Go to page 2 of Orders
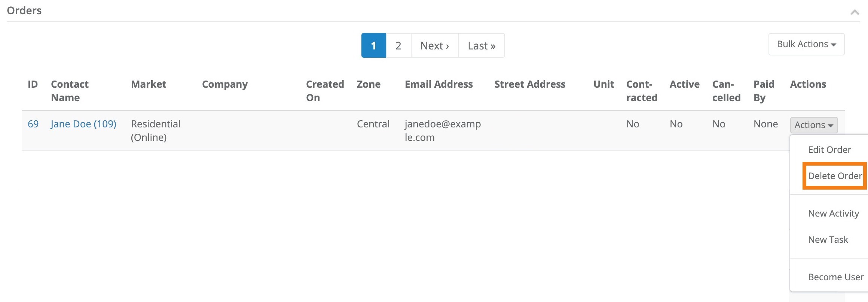The width and height of the screenshot is (868, 302). pos(398,45)
